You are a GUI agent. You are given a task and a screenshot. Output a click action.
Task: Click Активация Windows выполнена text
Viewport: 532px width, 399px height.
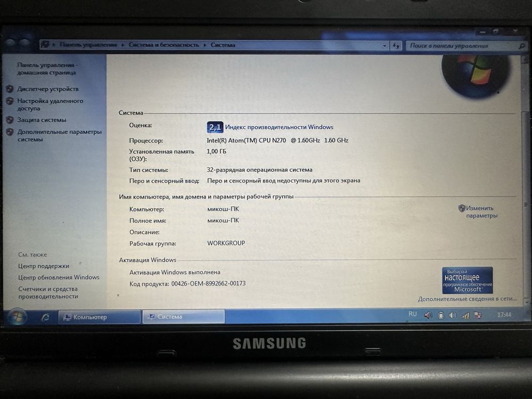(x=174, y=272)
